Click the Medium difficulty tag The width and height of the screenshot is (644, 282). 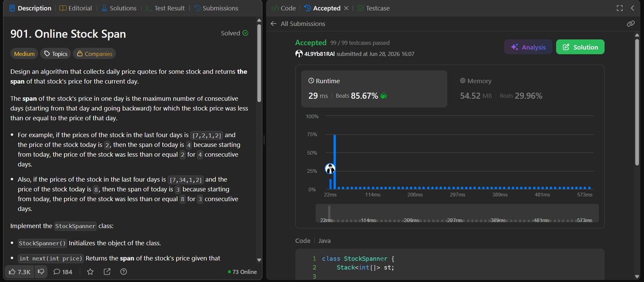pos(24,54)
